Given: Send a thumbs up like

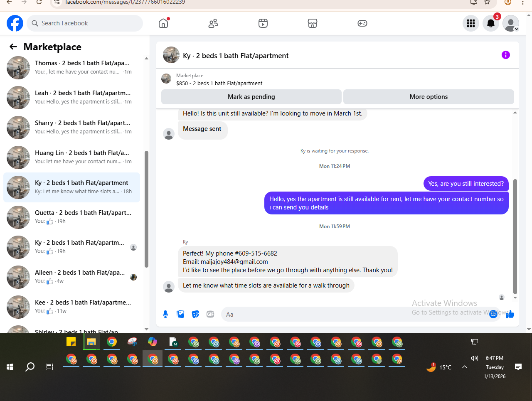Looking at the screenshot, I should coord(510,314).
